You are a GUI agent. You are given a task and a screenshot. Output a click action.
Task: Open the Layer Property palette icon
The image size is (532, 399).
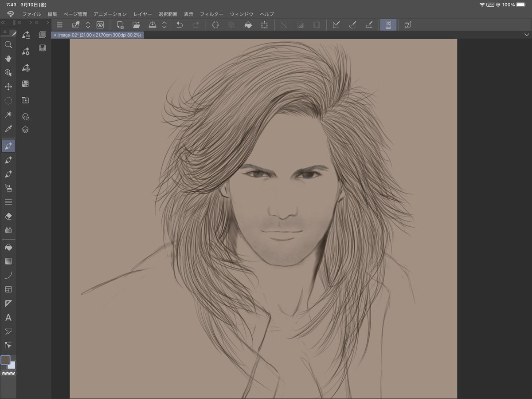pyautogui.click(x=26, y=117)
